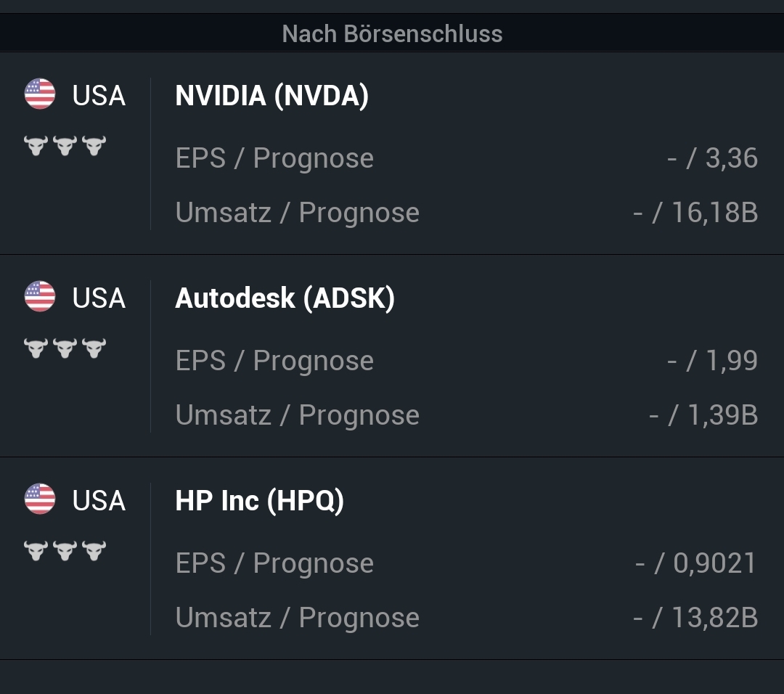The width and height of the screenshot is (784, 694).
Task: Click the HP Inc revenue forecast 13,82B
Action: (714, 618)
